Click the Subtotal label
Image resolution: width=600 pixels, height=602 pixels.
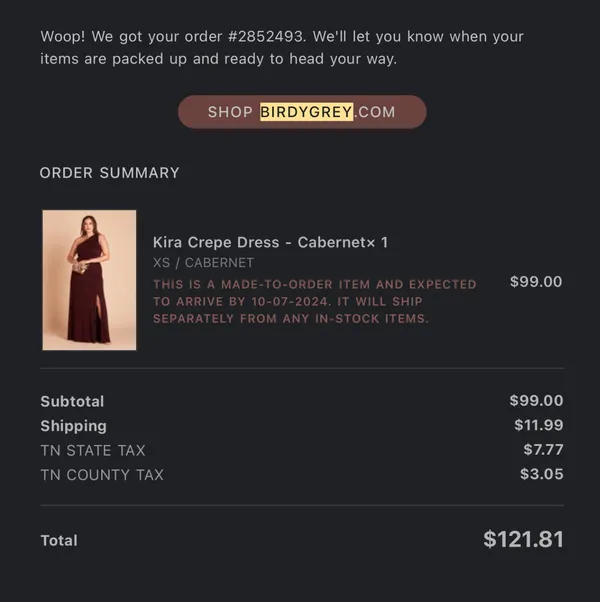point(72,401)
